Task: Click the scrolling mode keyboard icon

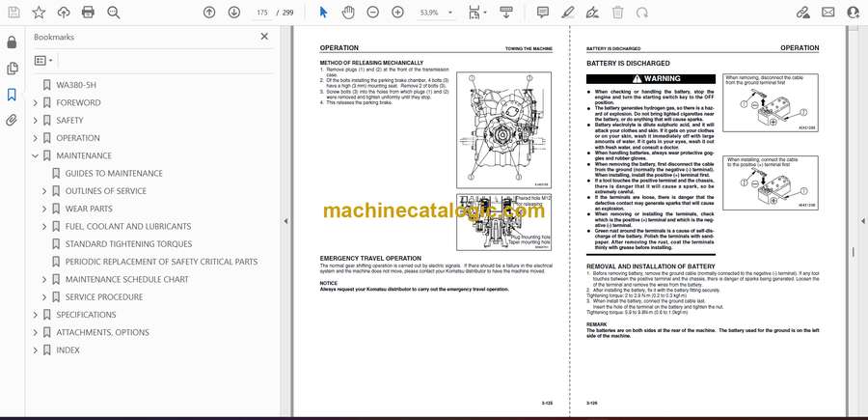Action: 506,13
